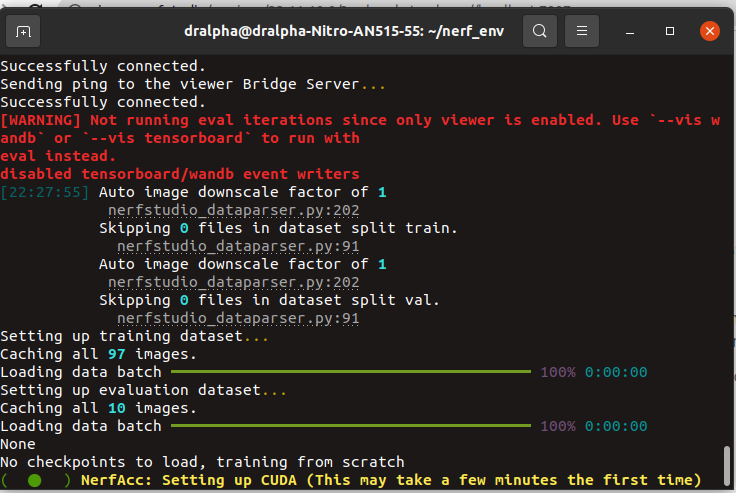Close the terminal window
736x493 pixels.
[x=710, y=31]
